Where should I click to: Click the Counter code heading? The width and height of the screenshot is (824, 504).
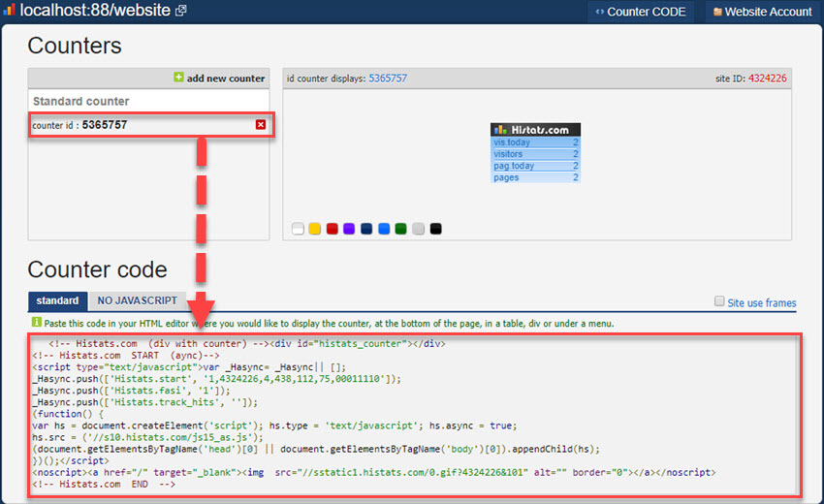[x=97, y=269]
